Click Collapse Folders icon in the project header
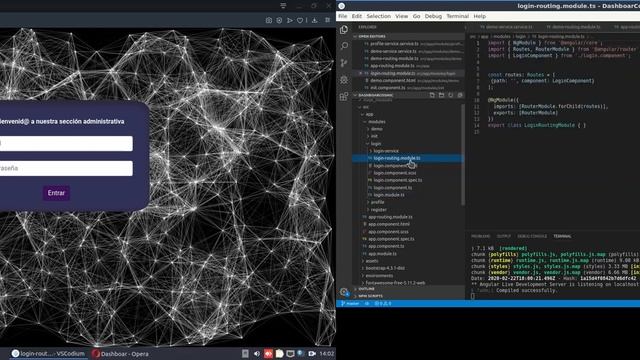This screenshot has height=360, width=640. [460, 95]
